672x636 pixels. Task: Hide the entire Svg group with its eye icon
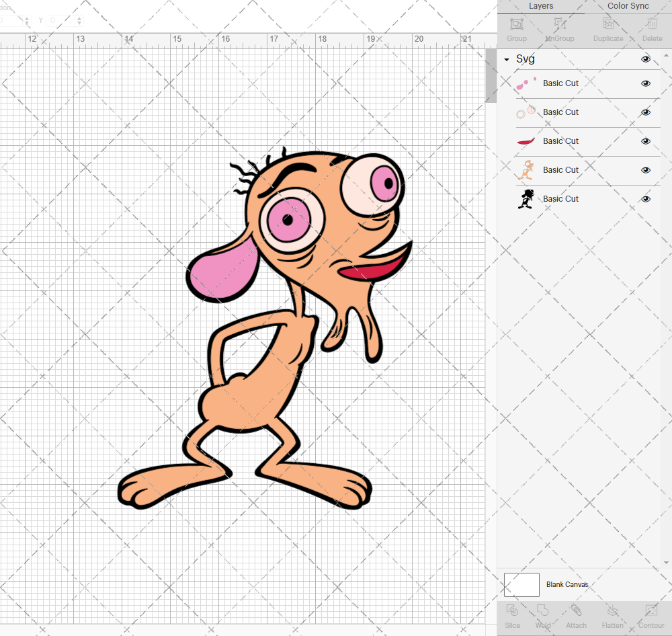(x=646, y=59)
